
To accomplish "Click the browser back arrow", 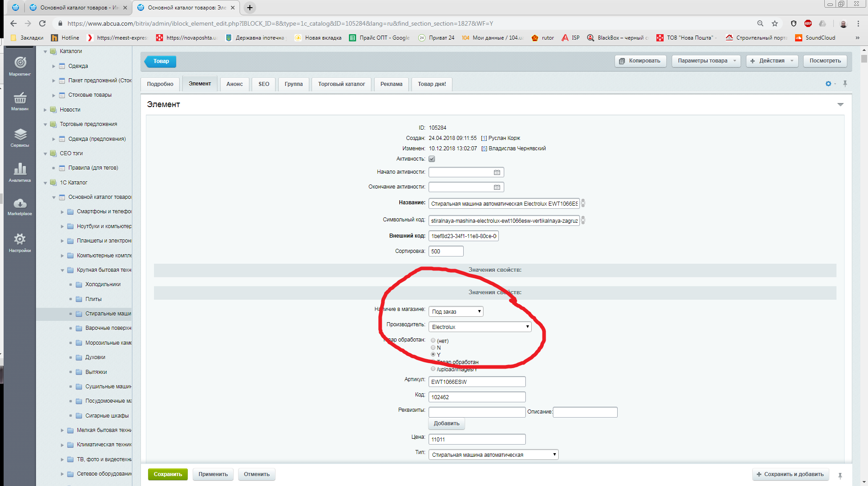I will tap(13, 23).
